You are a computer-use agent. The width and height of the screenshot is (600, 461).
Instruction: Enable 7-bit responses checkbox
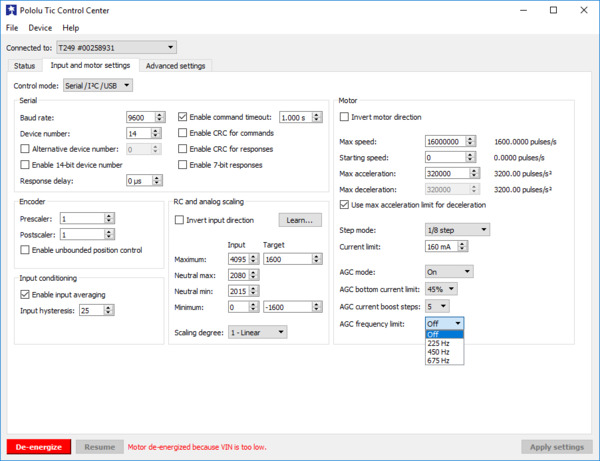[183, 165]
